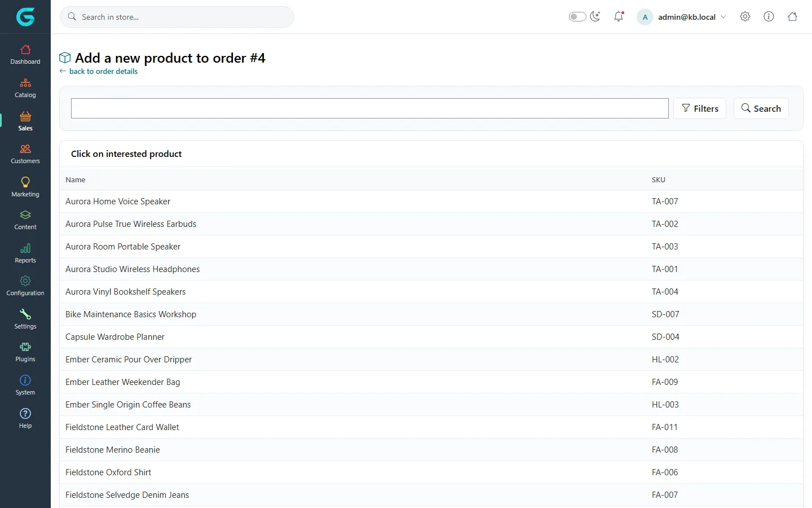
Task: Open the Settings wrench icon
Action: (x=25, y=314)
